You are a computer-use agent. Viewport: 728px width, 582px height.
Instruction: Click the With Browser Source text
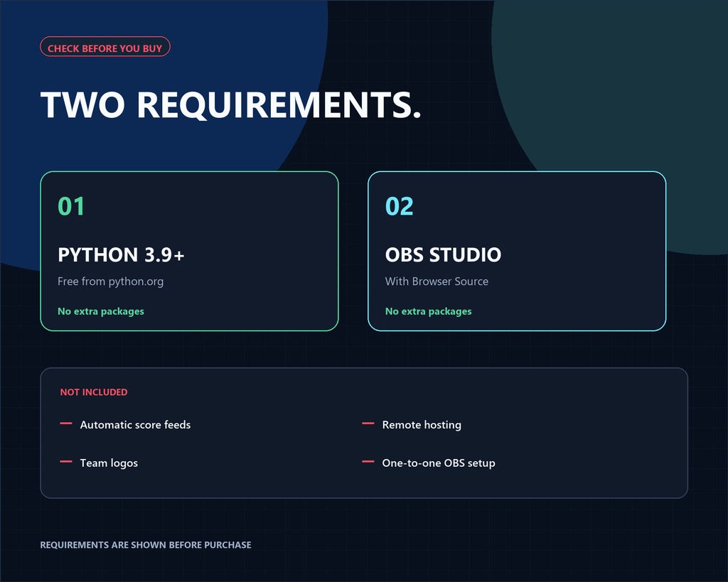437,281
